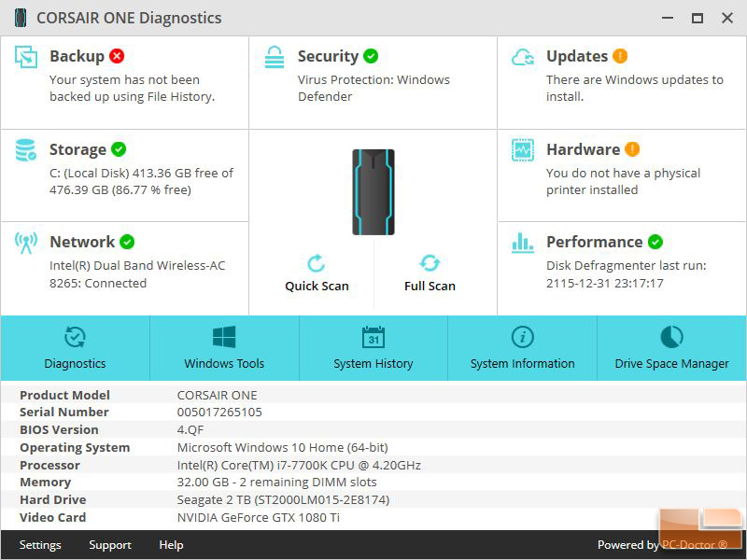The image size is (747, 560).
Task: Click the Security padlock icon
Action: [x=275, y=57]
